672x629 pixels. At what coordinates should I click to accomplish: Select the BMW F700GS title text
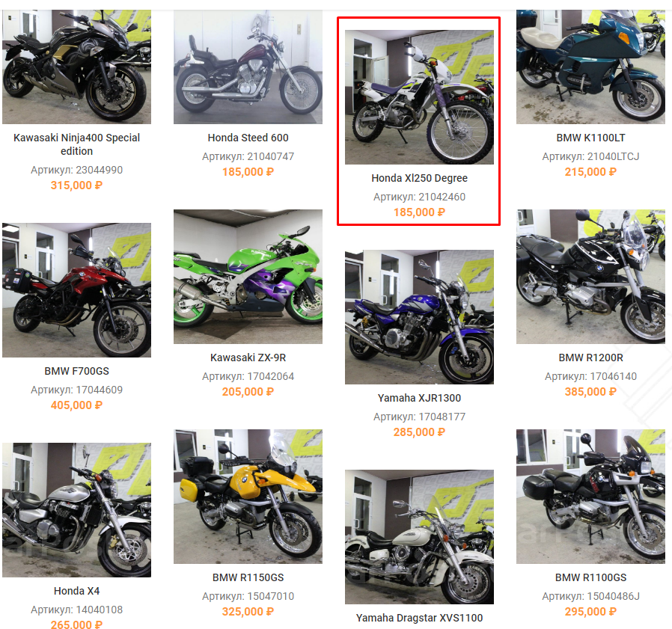77,371
